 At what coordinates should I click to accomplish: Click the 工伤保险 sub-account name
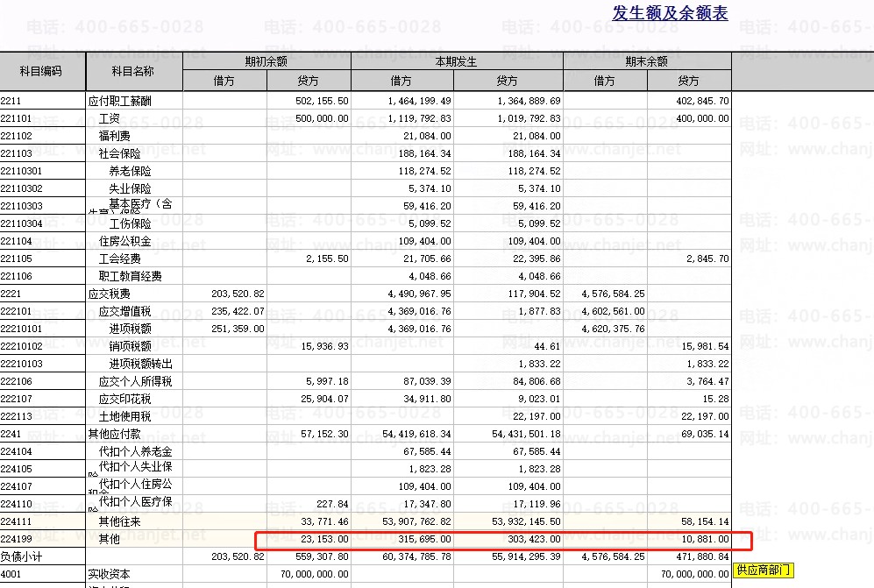130,223
